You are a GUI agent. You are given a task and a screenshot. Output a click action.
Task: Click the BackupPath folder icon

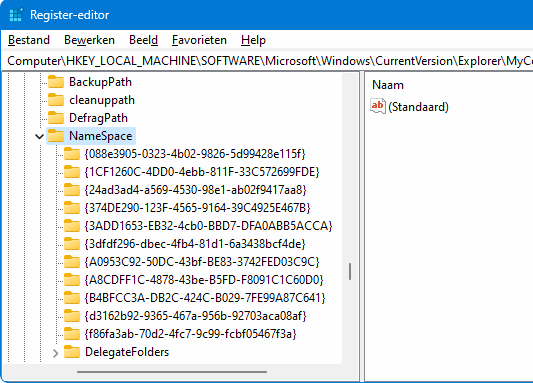coord(56,82)
